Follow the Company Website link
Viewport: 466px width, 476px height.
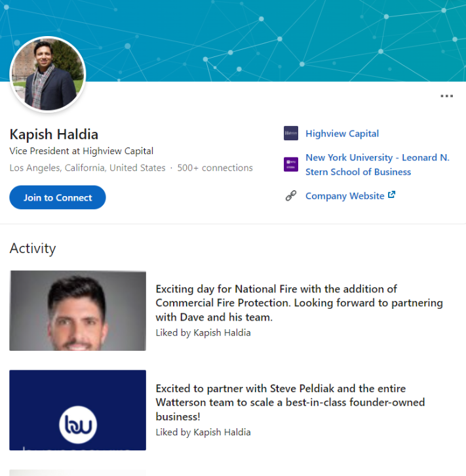[x=345, y=196]
